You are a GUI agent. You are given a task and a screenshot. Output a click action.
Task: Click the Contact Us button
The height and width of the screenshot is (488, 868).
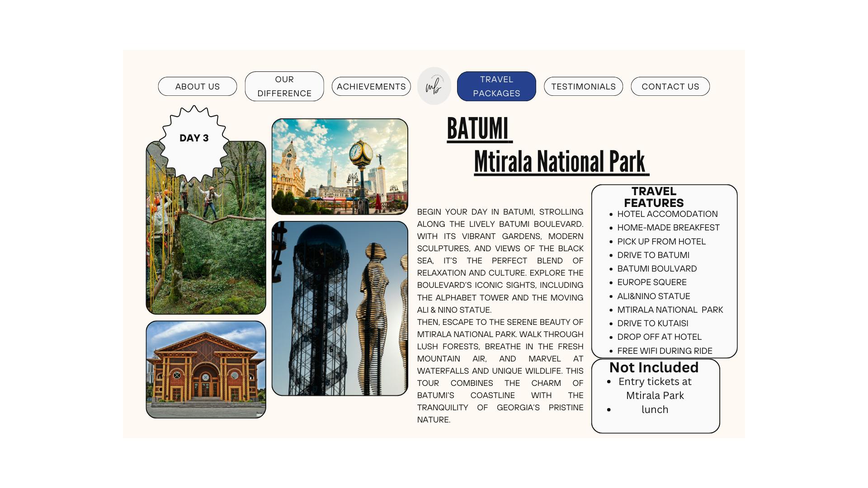[670, 86]
